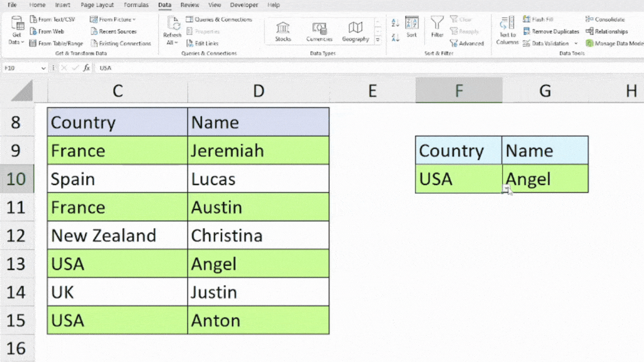Select the Geography data type
The image size is (644, 362).
point(356,30)
